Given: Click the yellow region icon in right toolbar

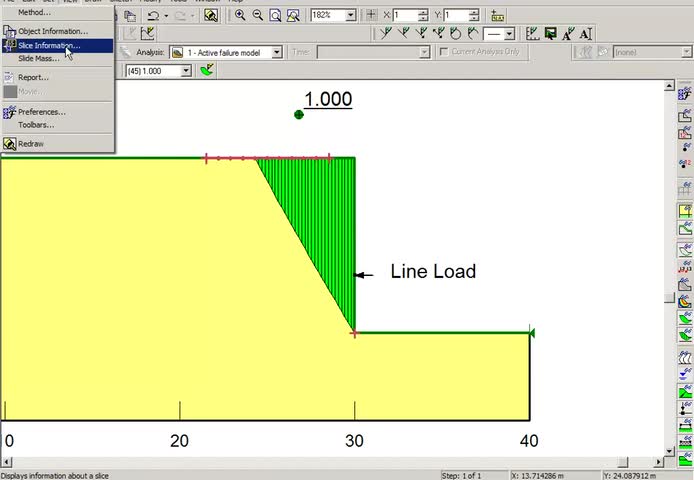Looking at the screenshot, I should tap(684, 211).
